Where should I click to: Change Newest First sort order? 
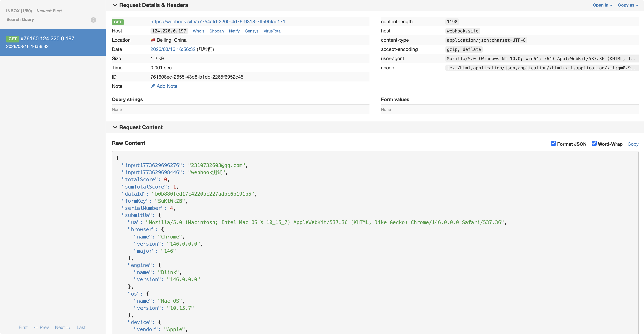[x=49, y=11]
